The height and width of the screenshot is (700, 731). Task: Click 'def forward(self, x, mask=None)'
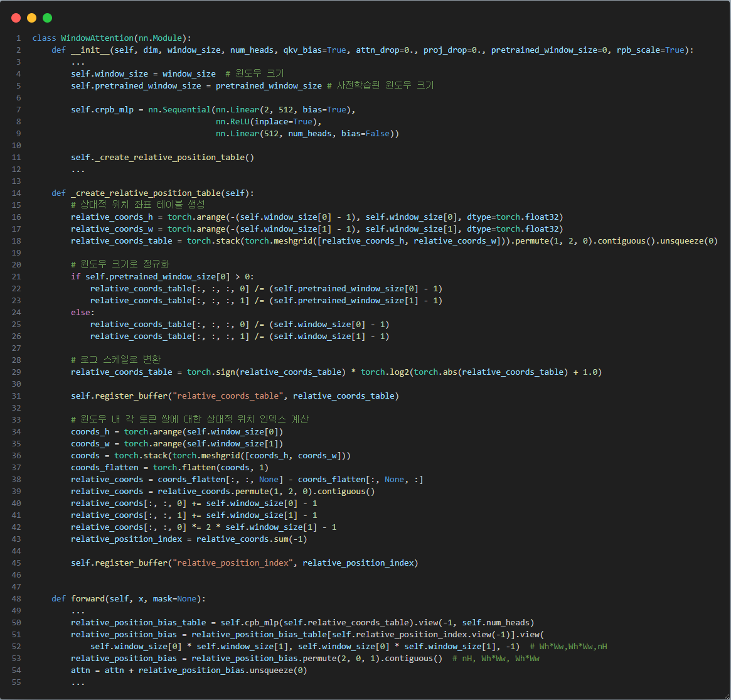coord(126,599)
